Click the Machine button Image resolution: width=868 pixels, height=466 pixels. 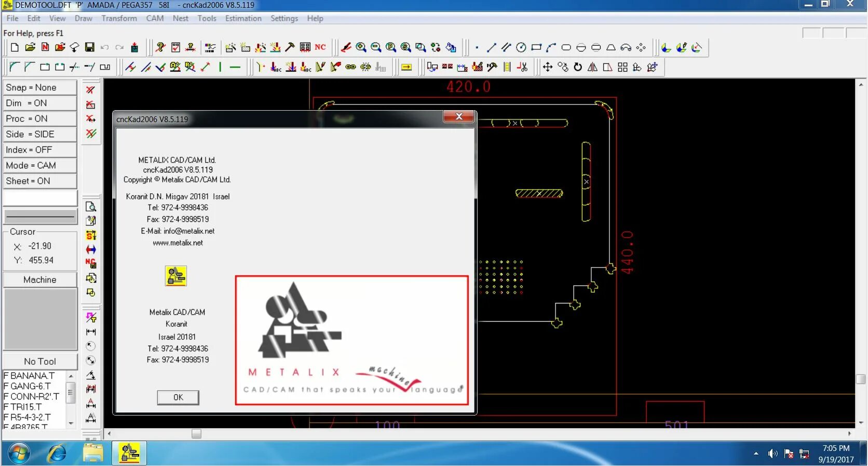[x=40, y=279]
